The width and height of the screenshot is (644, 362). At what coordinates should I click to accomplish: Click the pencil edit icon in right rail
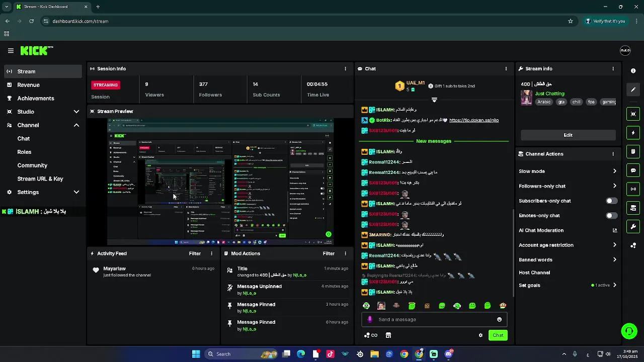point(633,89)
